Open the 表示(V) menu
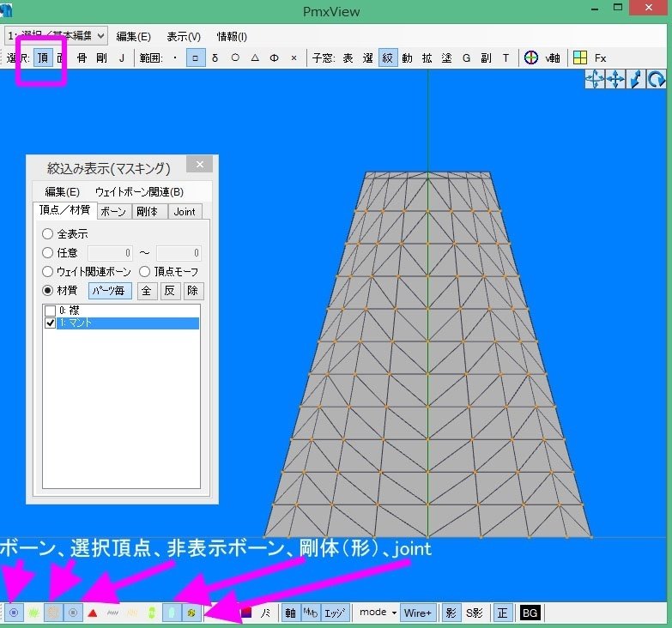 pos(184,36)
